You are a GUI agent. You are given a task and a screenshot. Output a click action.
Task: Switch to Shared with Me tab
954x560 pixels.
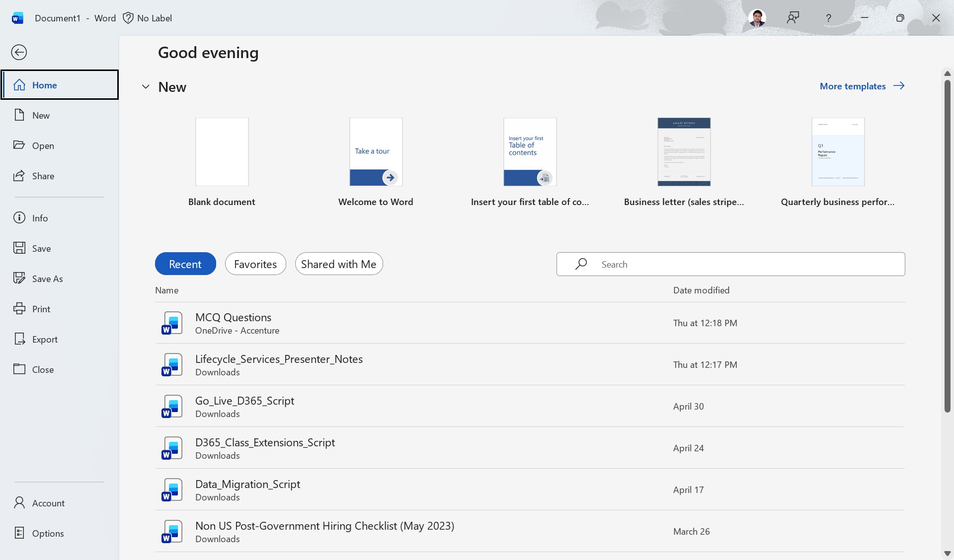339,264
